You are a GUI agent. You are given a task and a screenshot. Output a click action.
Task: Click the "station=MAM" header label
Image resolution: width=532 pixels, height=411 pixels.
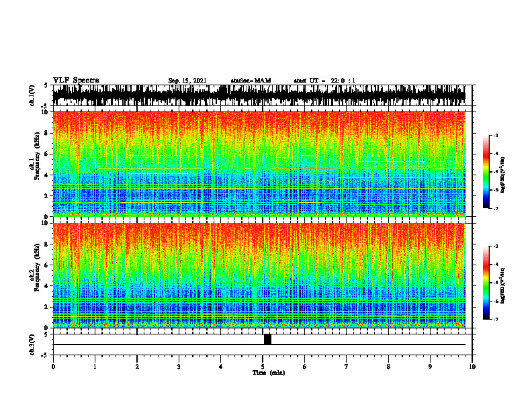click(x=251, y=81)
